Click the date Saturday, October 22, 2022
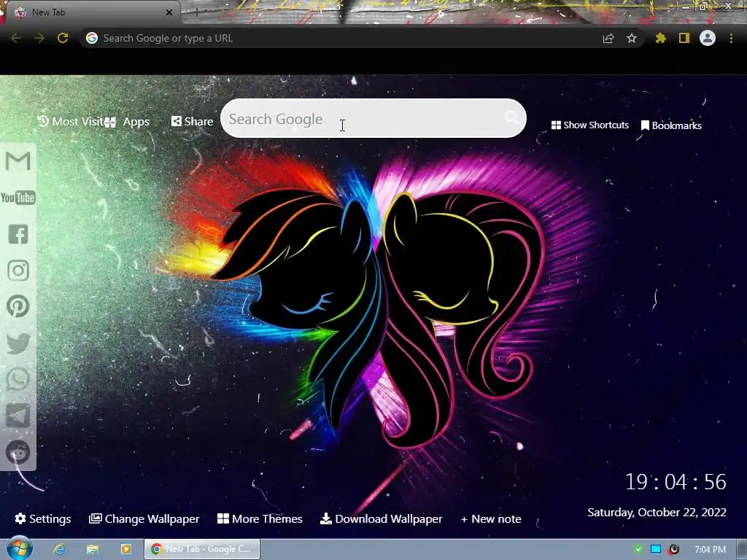This screenshot has height=560, width=747. pyautogui.click(x=657, y=513)
